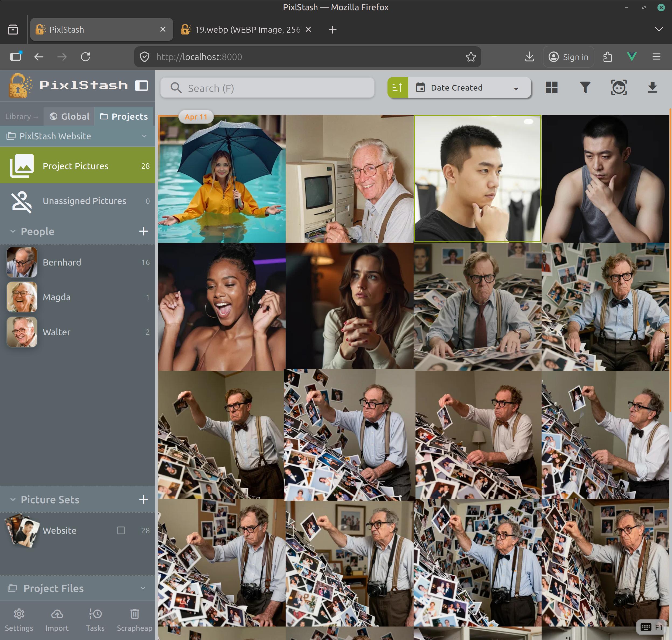Toggle the sidebar collapse button near logo

pyautogui.click(x=141, y=85)
